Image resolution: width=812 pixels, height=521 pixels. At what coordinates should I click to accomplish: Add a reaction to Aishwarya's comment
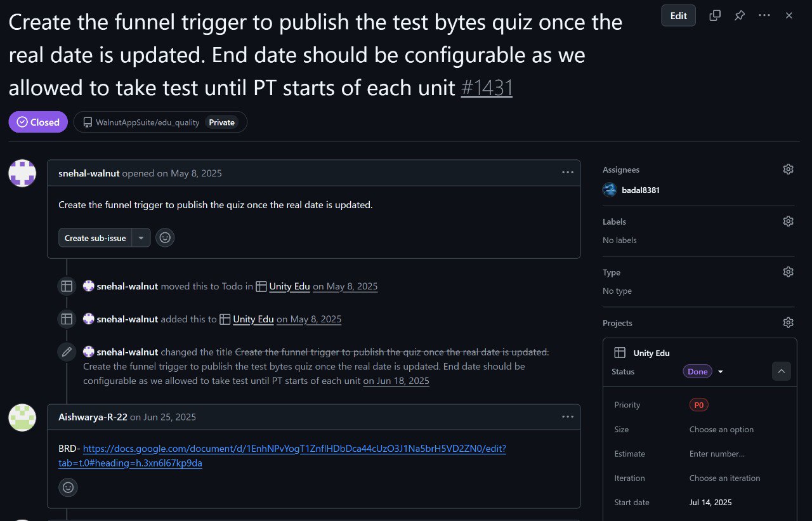68,487
